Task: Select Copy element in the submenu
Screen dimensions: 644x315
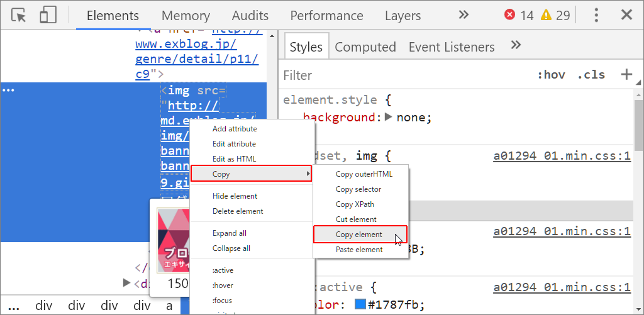Action: pyautogui.click(x=360, y=235)
